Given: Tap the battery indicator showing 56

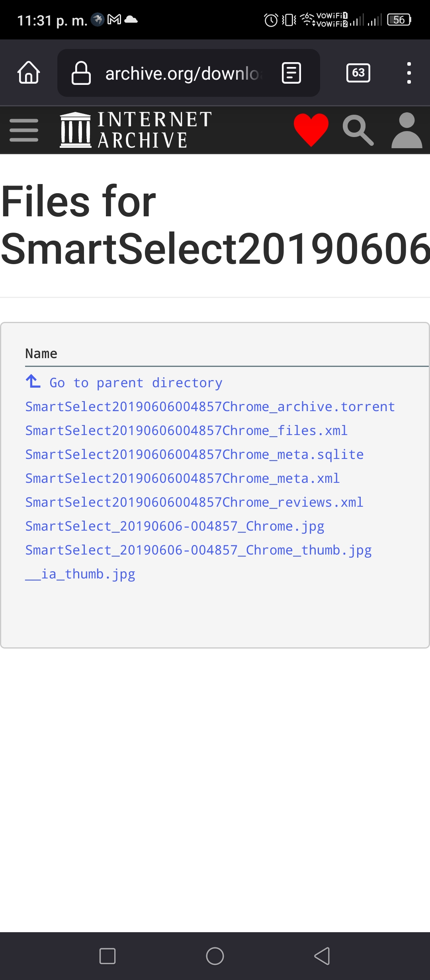Looking at the screenshot, I should 399,20.
